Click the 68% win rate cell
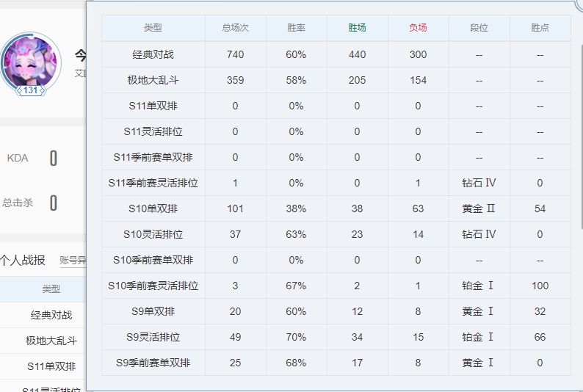The height and width of the screenshot is (392, 583). (296, 363)
